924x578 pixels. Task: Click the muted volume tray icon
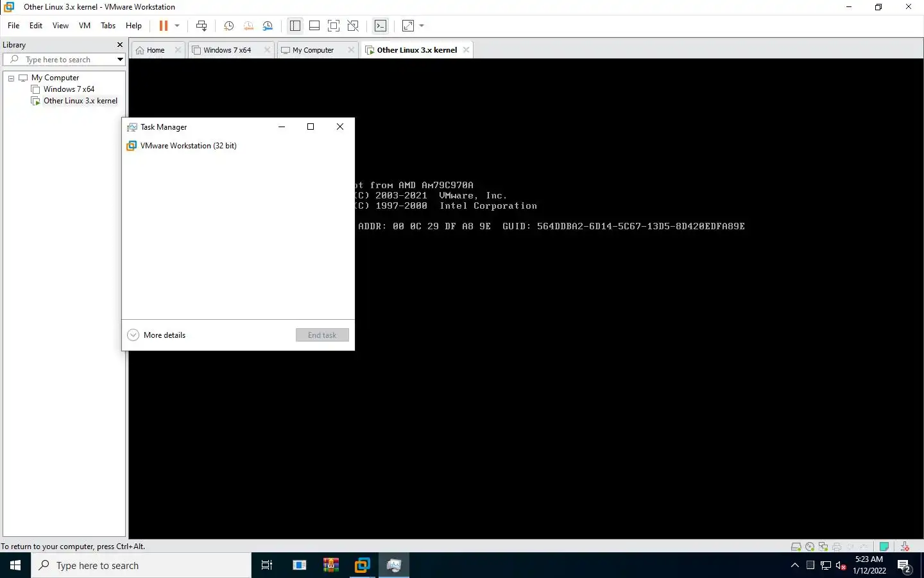tap(841, 565)
